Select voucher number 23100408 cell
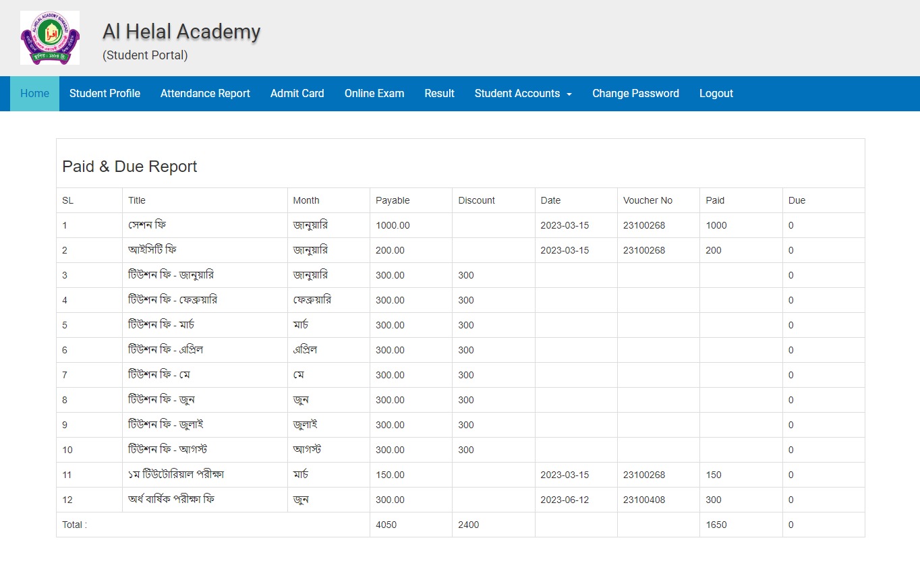The height and width of the screenshot is (588, 920). pos(643,500)
